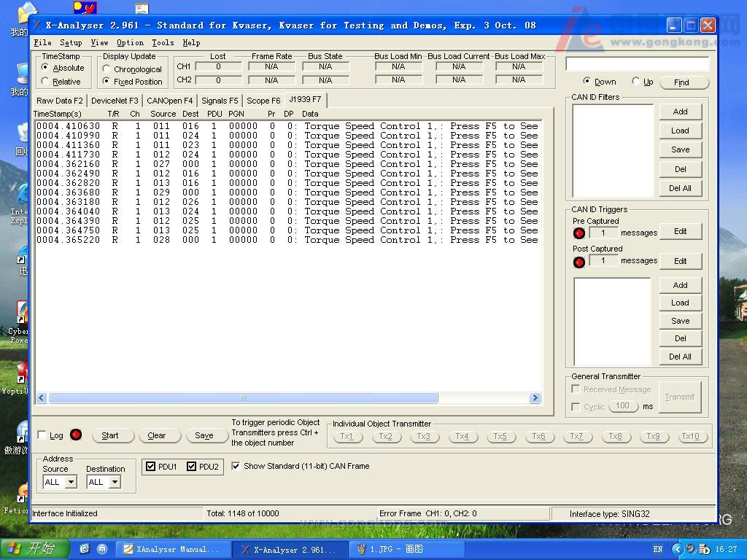Click the Pre Captured red trigger icon
The height and width of the screenshot is (560, 747).
point(579,233)
